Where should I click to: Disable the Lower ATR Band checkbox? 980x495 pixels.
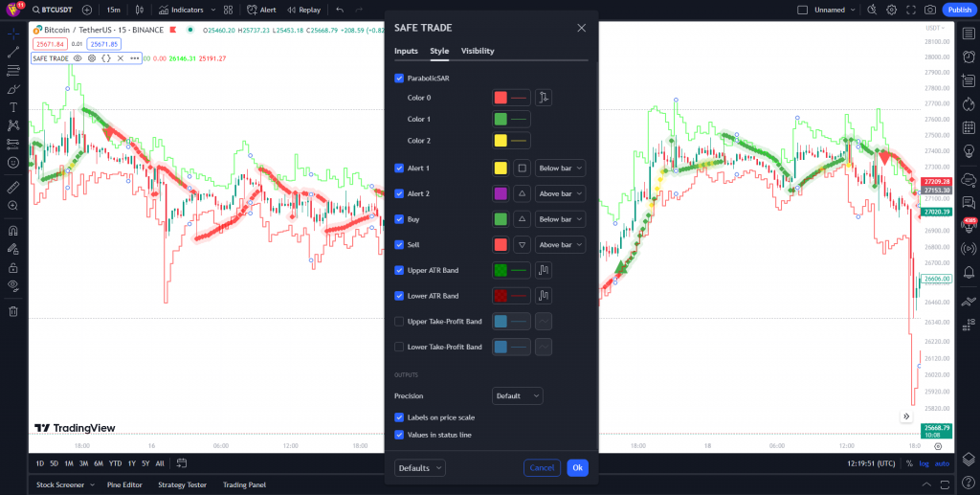click(x=399, y=296)
